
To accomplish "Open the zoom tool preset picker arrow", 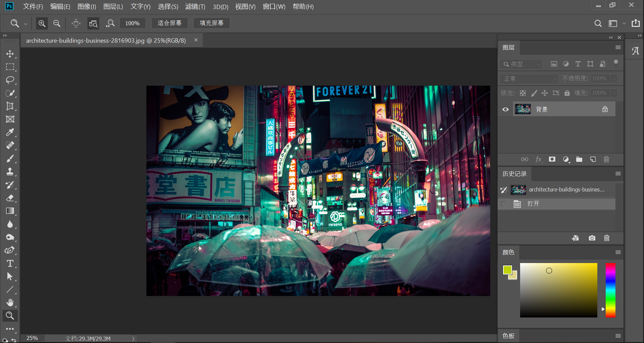I will coord(26,24).
